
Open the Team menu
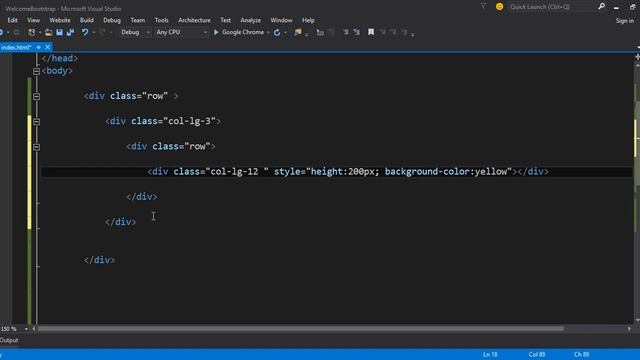point(138,20)
